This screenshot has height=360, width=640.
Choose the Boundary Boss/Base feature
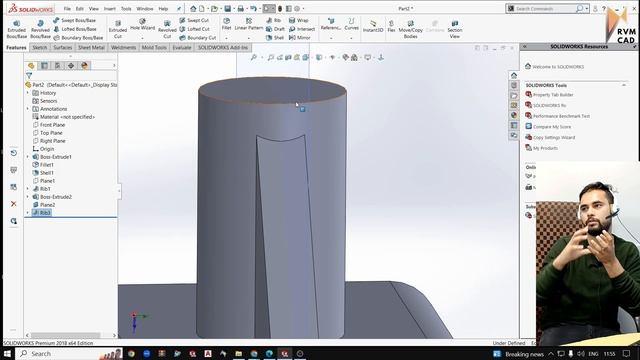coord(78,38)
